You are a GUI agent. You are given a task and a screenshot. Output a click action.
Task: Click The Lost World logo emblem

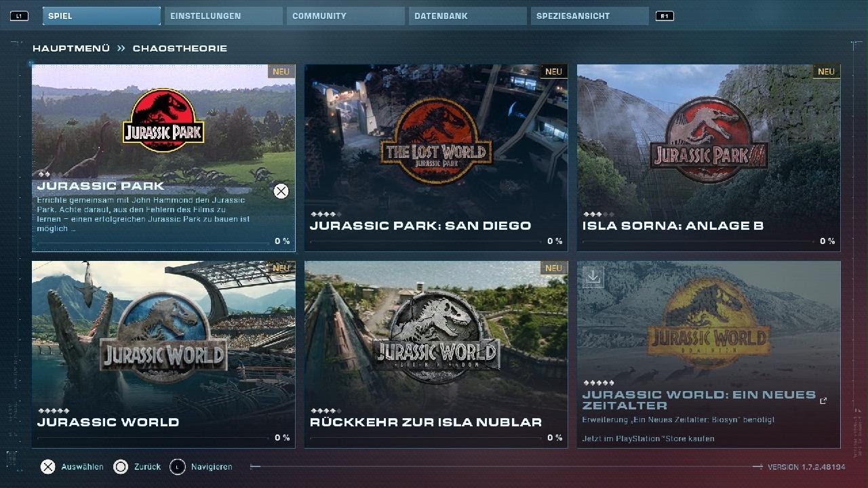(435, 141)
